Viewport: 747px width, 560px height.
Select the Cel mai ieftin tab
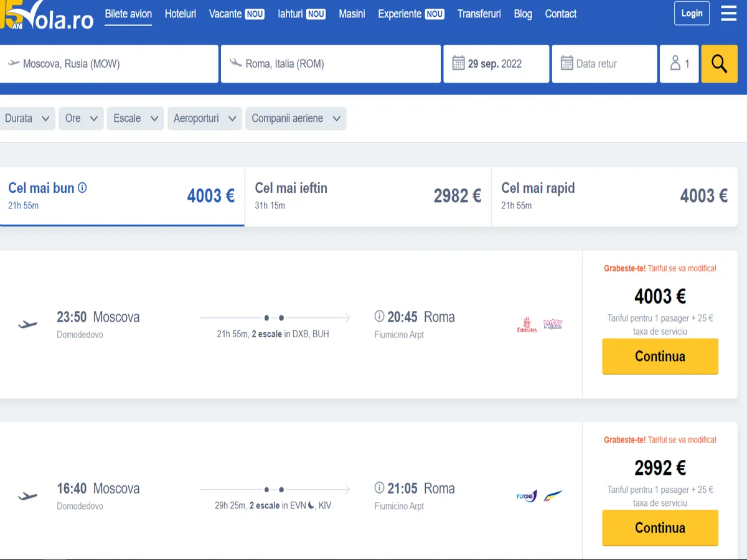[368, 196]
